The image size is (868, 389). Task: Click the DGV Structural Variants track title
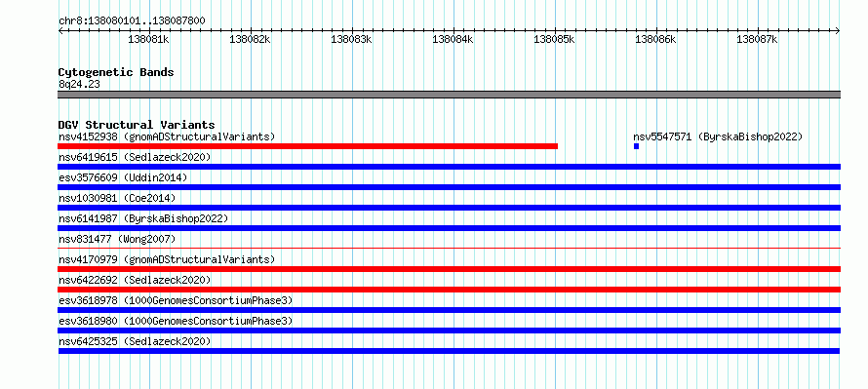(137, 125)
